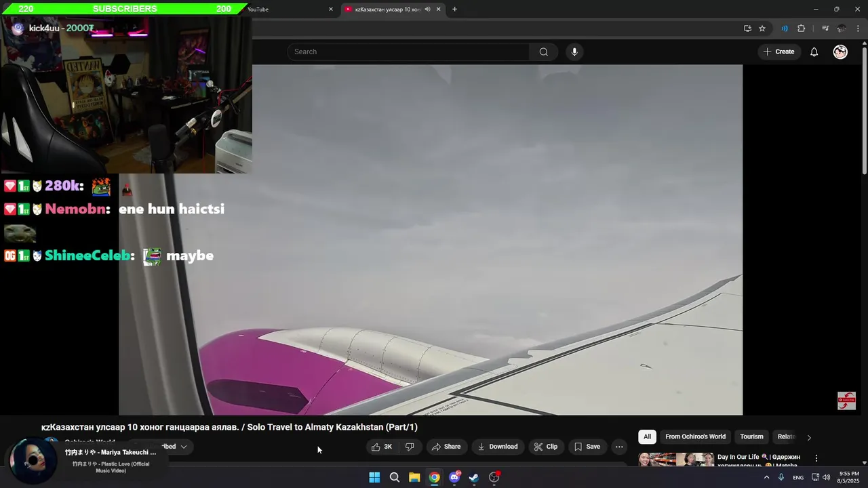Open the YouTube account avatar menu
868x488 pixels.
[840, 52]
